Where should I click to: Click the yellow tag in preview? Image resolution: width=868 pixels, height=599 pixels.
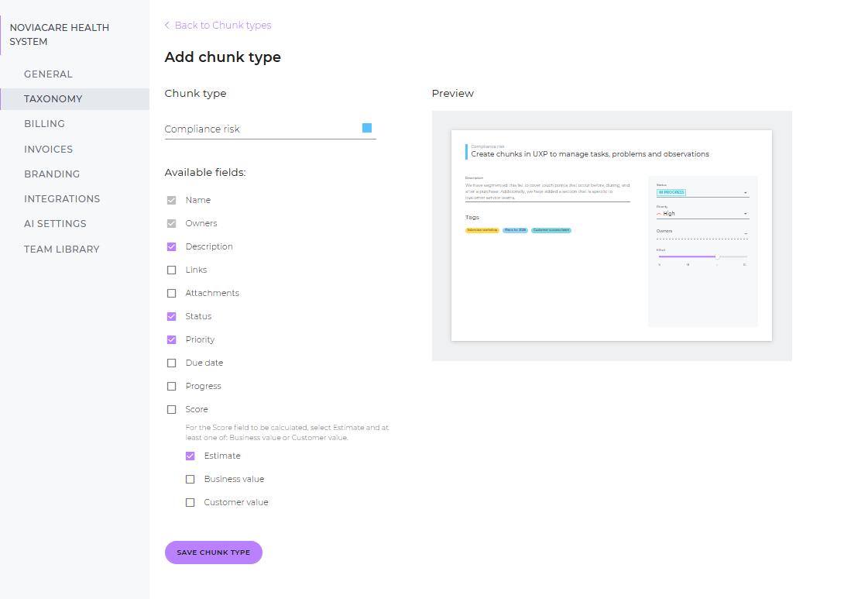pyautogui.click(x=482, y=230)
